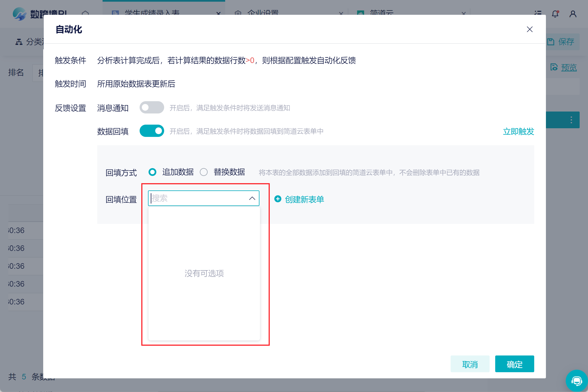Click the 立即触发 link
Image resolution: width=588 pixels, height=392 pixels.
click(x=518, y=131)
